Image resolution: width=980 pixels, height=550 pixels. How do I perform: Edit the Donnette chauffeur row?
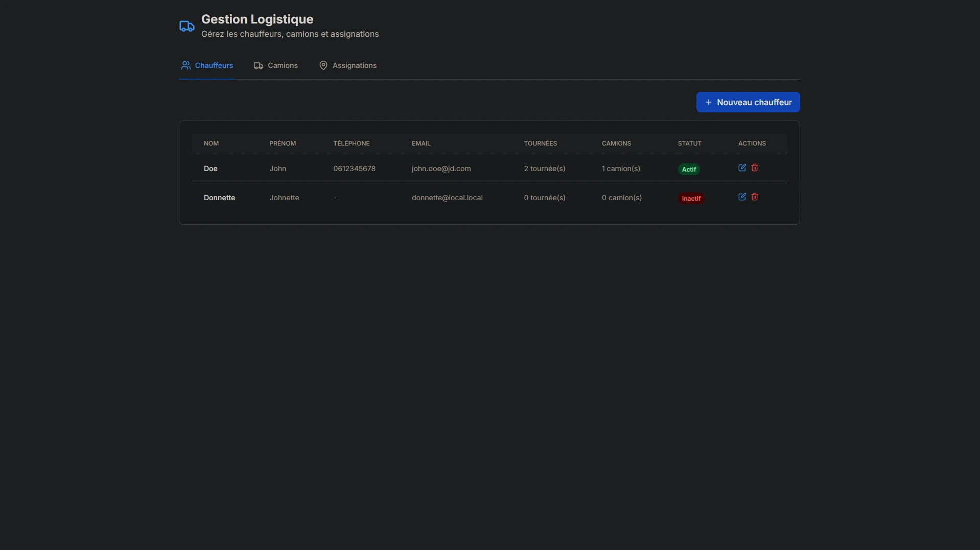tap(742, 197)
